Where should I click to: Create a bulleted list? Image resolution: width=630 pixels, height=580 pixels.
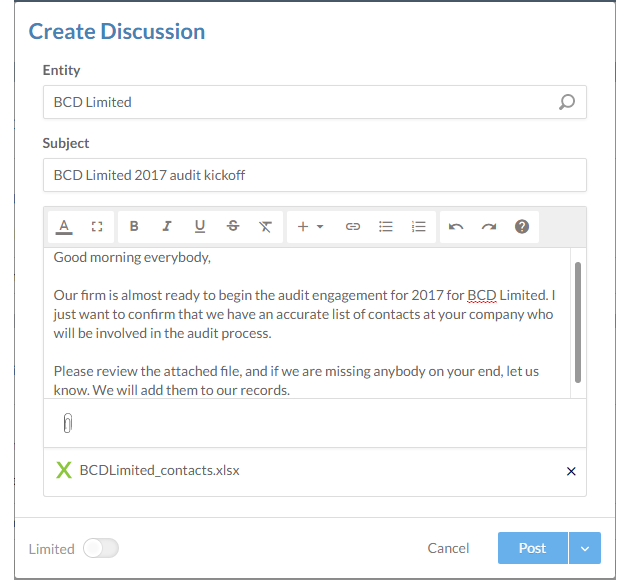click(x=386, y=227)
